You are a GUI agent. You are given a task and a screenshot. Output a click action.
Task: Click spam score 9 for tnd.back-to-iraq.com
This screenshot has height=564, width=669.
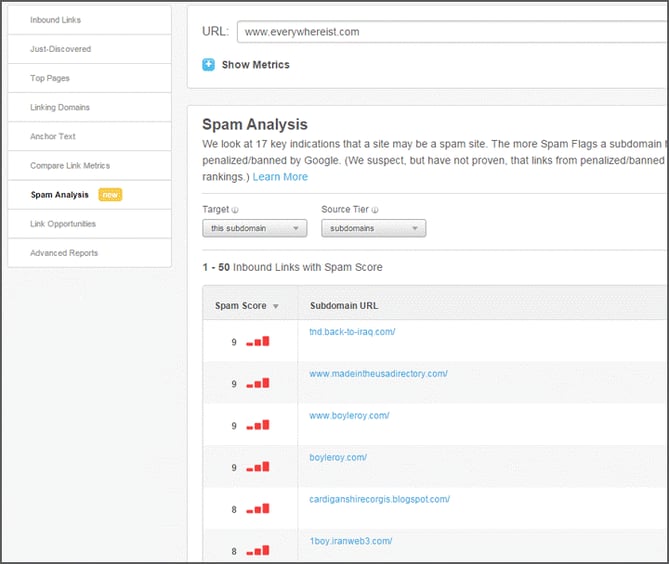pos(234,342)
